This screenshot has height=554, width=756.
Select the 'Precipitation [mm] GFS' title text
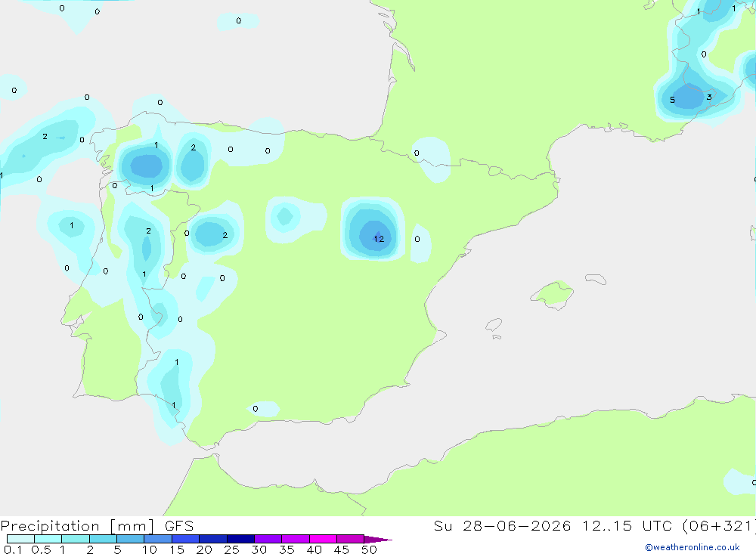point(97,526)
